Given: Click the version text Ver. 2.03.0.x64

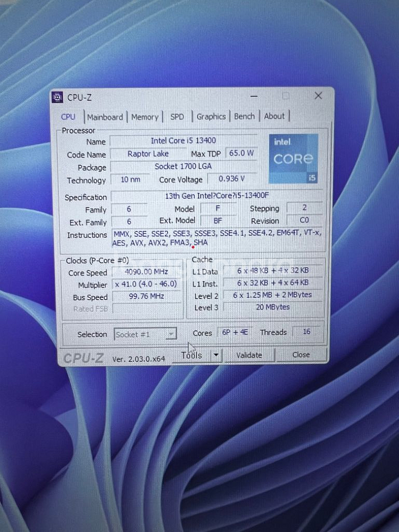Looking at the screenshot, I should 139,359.
